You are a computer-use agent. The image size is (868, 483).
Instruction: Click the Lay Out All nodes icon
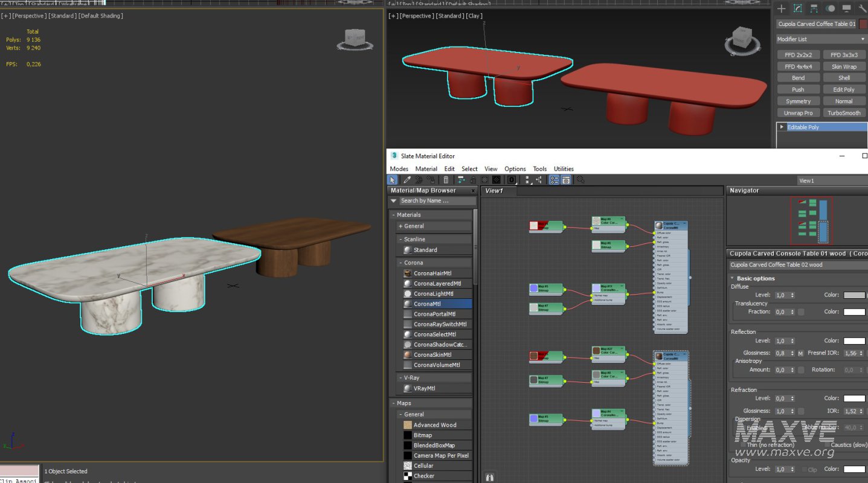tap(528, 180)
